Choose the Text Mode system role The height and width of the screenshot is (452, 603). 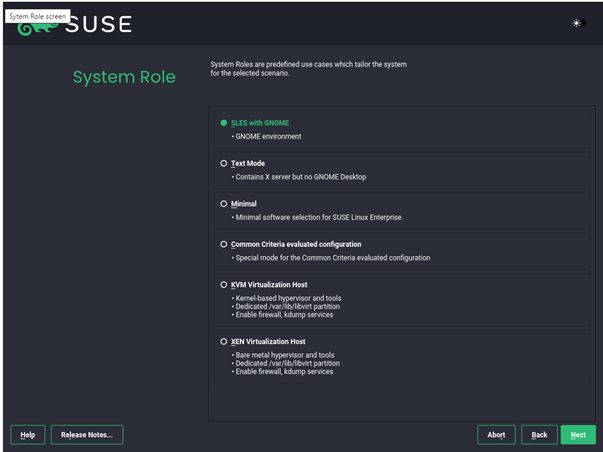pyautogui.click(x=224, y=163)
